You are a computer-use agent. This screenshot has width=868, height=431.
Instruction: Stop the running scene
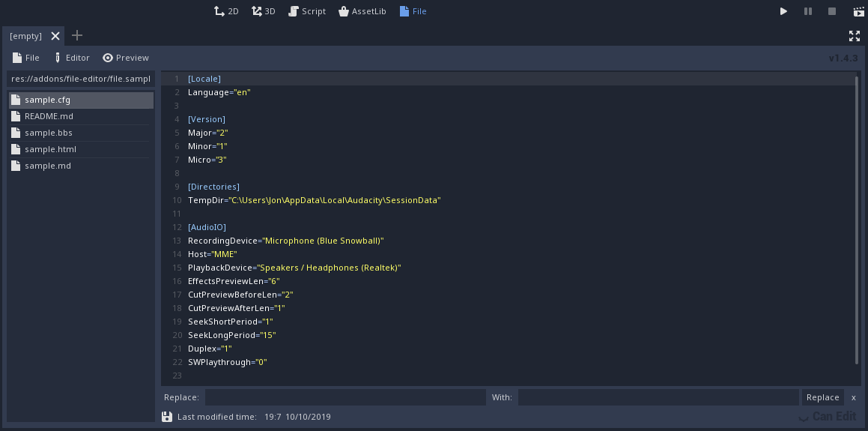tap(831, 11)
